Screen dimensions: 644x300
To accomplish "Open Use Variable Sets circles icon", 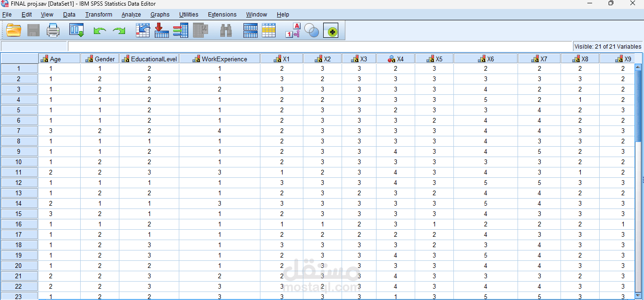I will [312, 31].
